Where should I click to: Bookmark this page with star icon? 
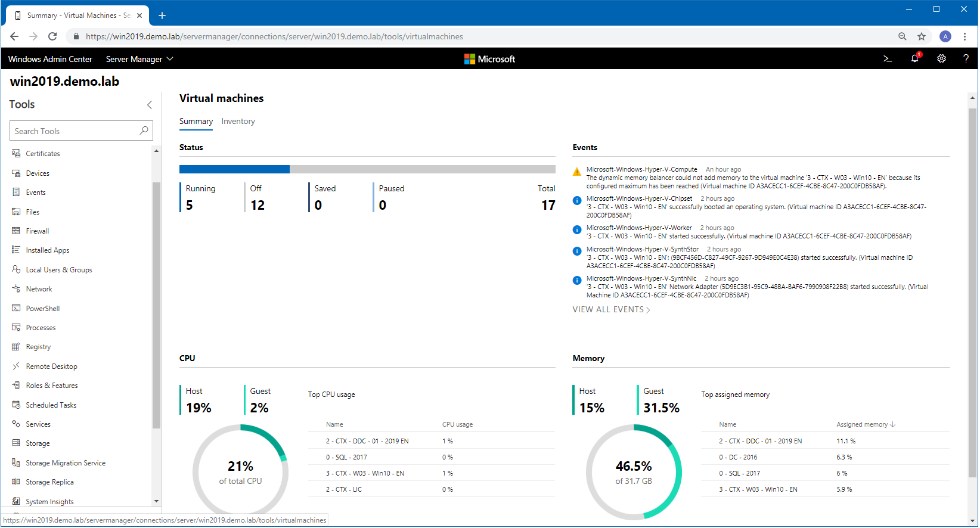922,36
